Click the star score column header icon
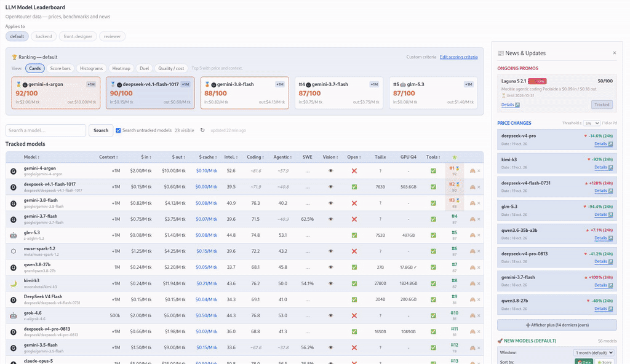The width and height of the screenshot is (630, 364). (455, 157)
